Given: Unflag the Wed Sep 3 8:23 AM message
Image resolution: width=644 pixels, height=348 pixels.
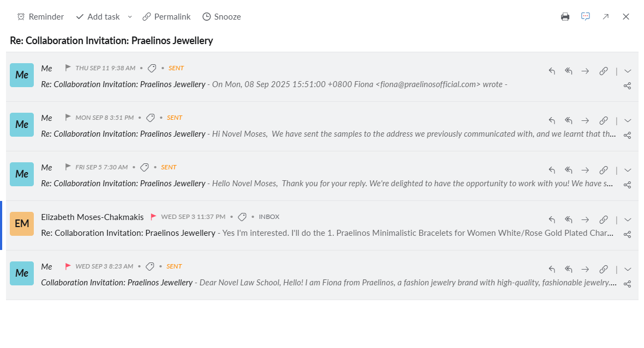Looking at the screenshot, I should [x=68, y=266].
